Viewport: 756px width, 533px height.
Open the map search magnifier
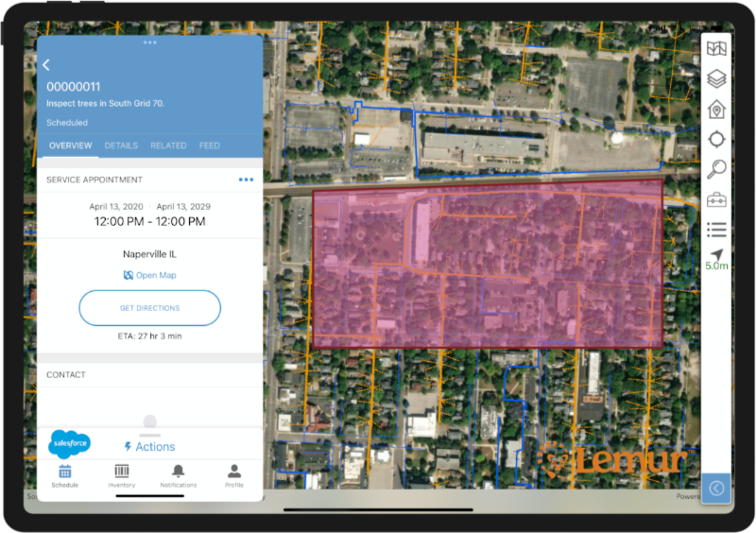tap(716, 168)
